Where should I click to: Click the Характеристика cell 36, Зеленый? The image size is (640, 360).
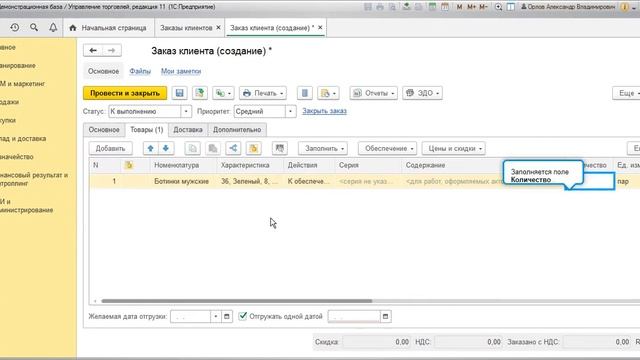click(249, 181)
